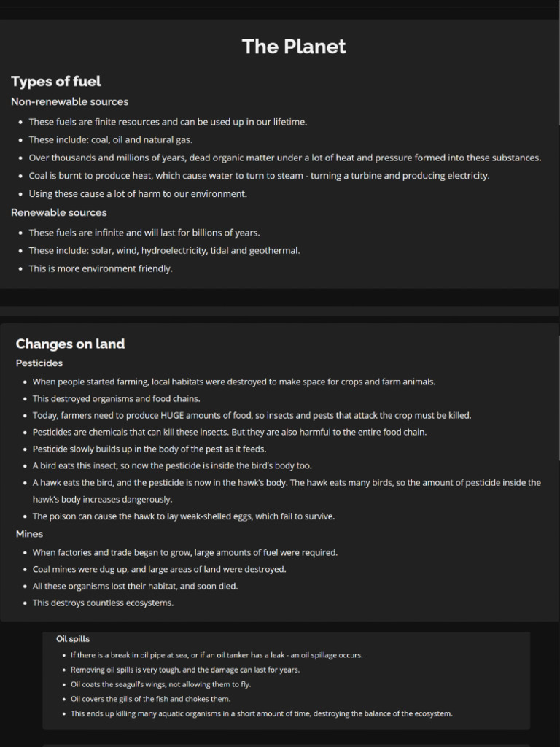The height and width of the screenshot is (747, 560).
Task: Click the seagull's wings bullet point
Action: [x=160, y=684]
